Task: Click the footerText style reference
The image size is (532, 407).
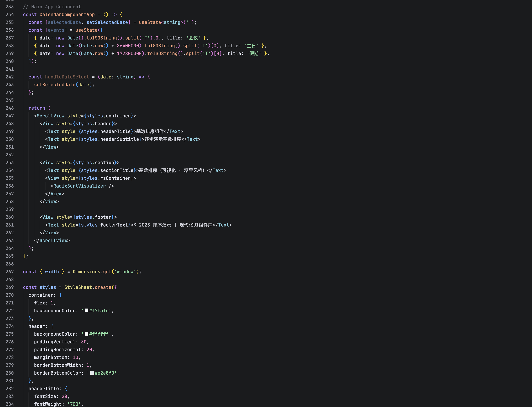Action: pyautogui.click(x=114, y=225)
